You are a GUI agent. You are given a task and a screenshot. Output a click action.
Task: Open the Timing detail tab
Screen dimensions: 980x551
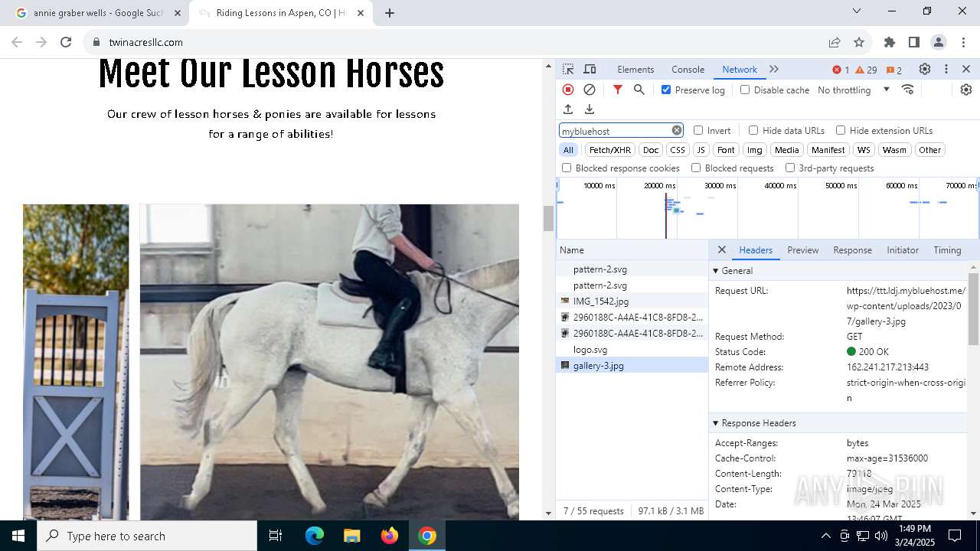pyautogui.click(x=947, y=250)
